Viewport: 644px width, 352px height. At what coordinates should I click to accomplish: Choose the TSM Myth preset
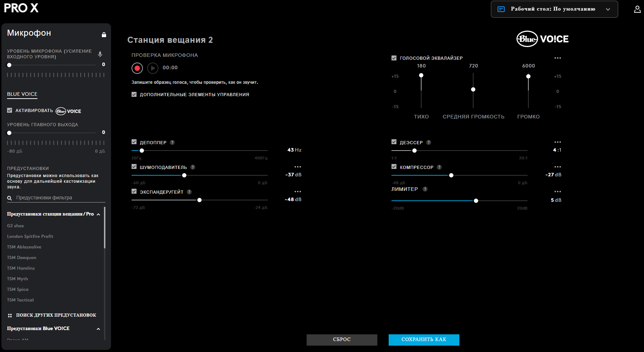click(x=17, y=279)
